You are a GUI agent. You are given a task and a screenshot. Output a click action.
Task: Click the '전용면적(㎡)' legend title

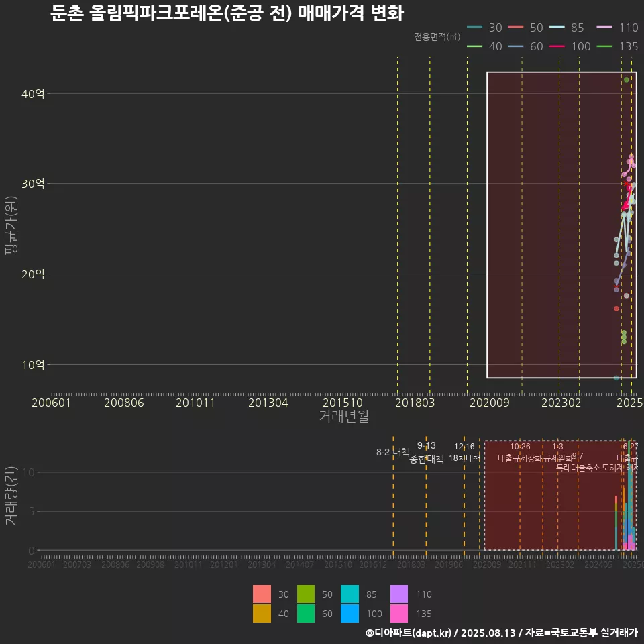[x=437, y=37]
